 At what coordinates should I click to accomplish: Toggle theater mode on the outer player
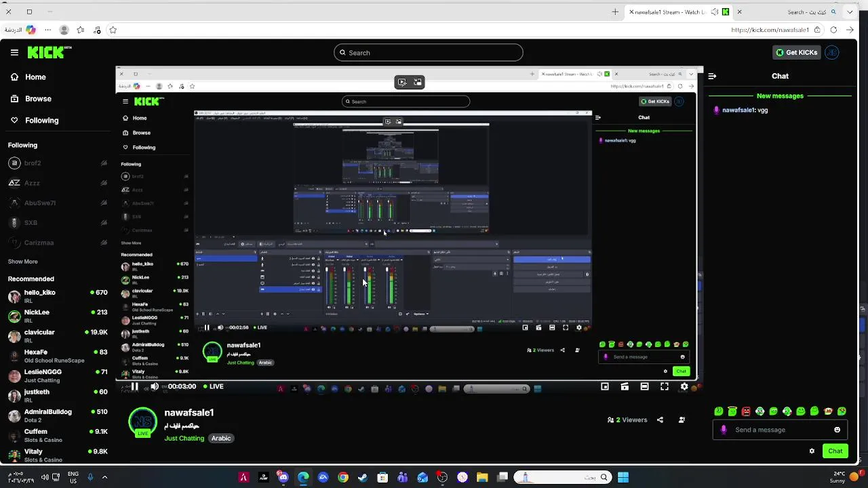pyautogui.click(x=644, y=386)
